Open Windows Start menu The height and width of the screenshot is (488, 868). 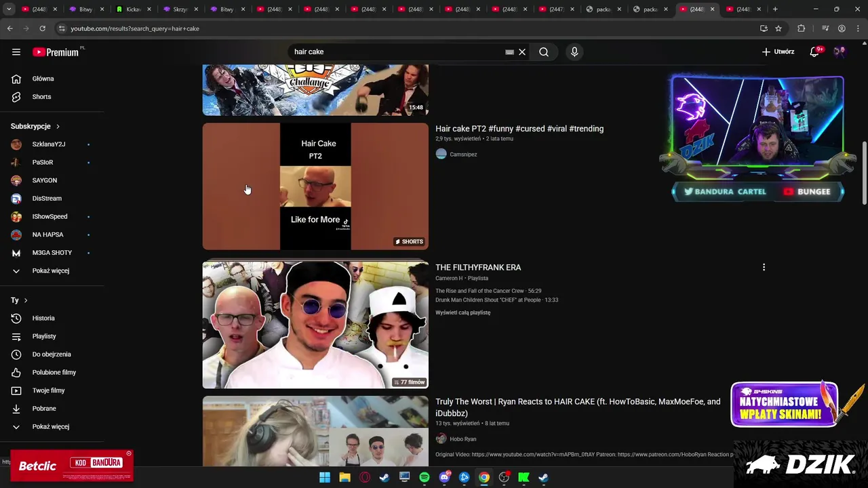coord(325,477)
